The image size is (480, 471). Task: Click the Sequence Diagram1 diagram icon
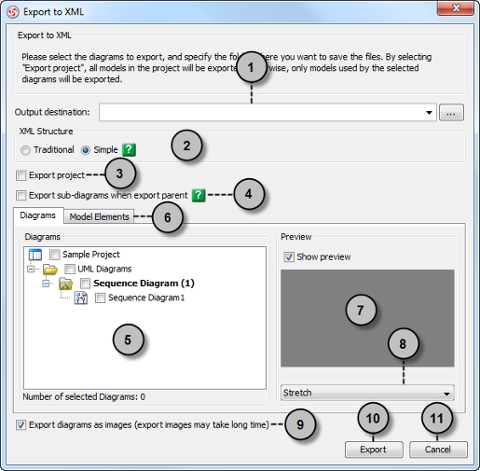coord(81,298)
